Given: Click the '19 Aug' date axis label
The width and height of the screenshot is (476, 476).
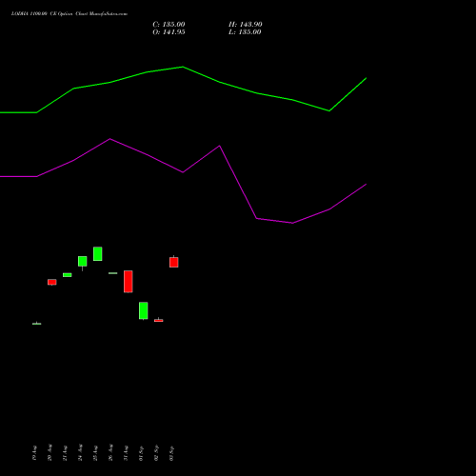Looking at the screenshot, I should click(34, 453).
